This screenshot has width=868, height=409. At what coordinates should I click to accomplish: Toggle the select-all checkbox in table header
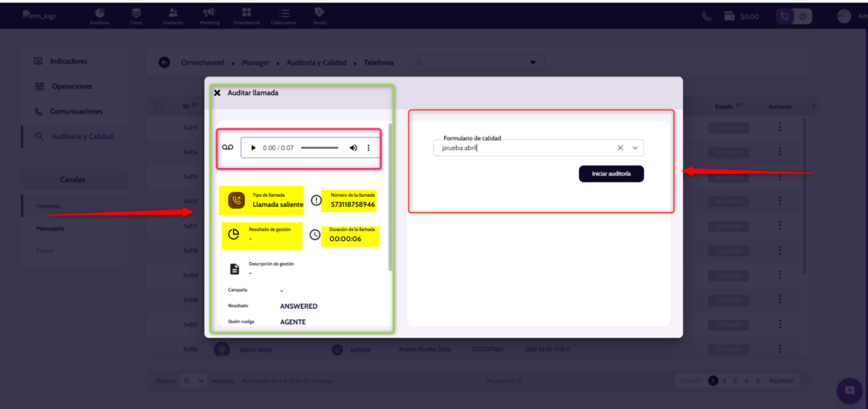tap(159, 106)
